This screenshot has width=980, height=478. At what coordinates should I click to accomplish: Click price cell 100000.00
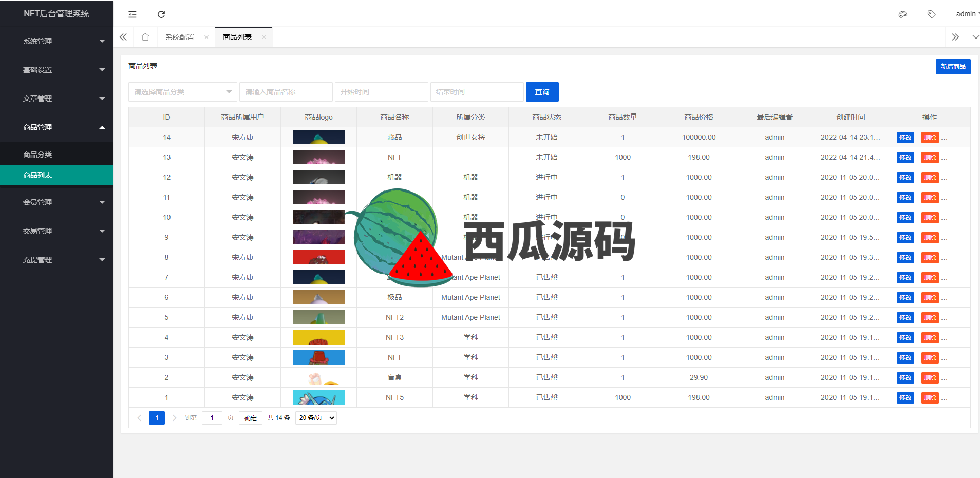pyautogui.click(x=699, y=137)
